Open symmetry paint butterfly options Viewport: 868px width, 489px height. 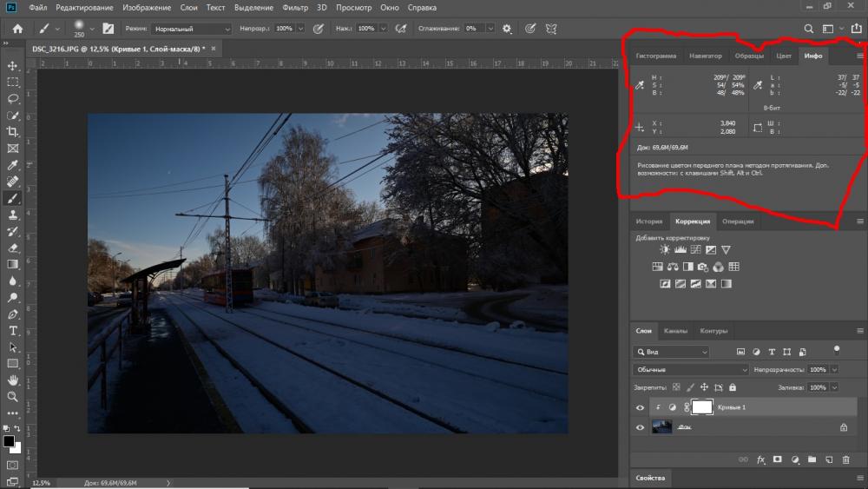(x=551, y=29)
